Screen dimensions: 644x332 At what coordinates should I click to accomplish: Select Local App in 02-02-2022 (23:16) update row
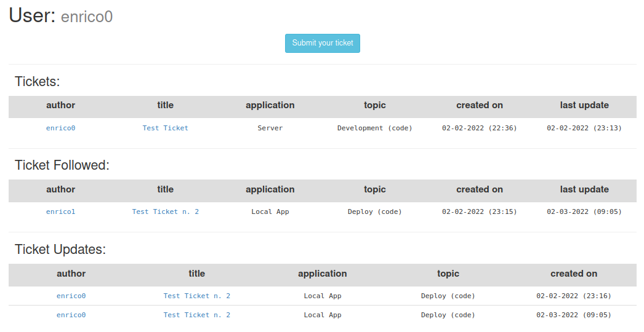pos(323,296)
